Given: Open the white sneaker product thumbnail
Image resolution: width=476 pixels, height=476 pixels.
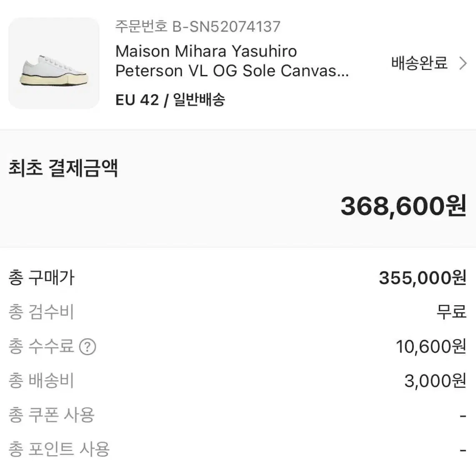Looking at the screenshot, I should pyautogui.click(x=54, y=63).
